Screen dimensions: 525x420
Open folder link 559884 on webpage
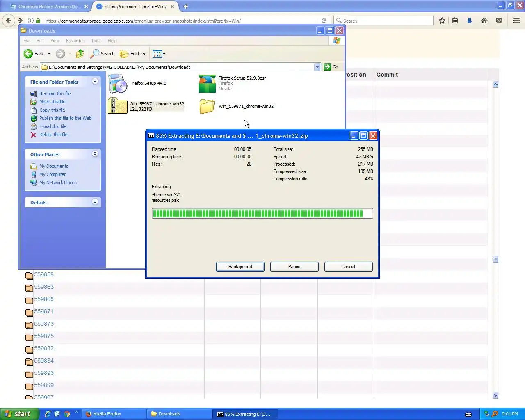pos(44,361)
